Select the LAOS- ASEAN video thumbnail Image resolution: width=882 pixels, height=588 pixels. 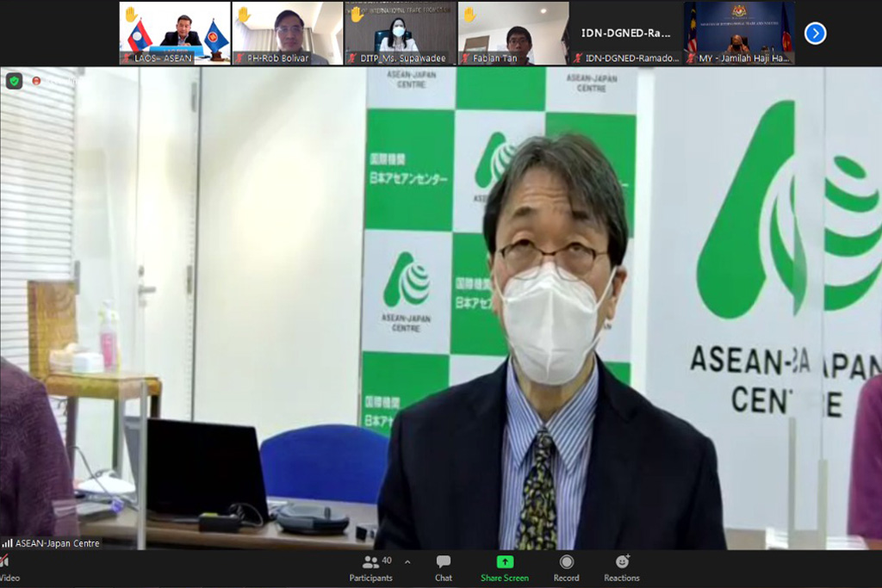[x=175, y=34]
